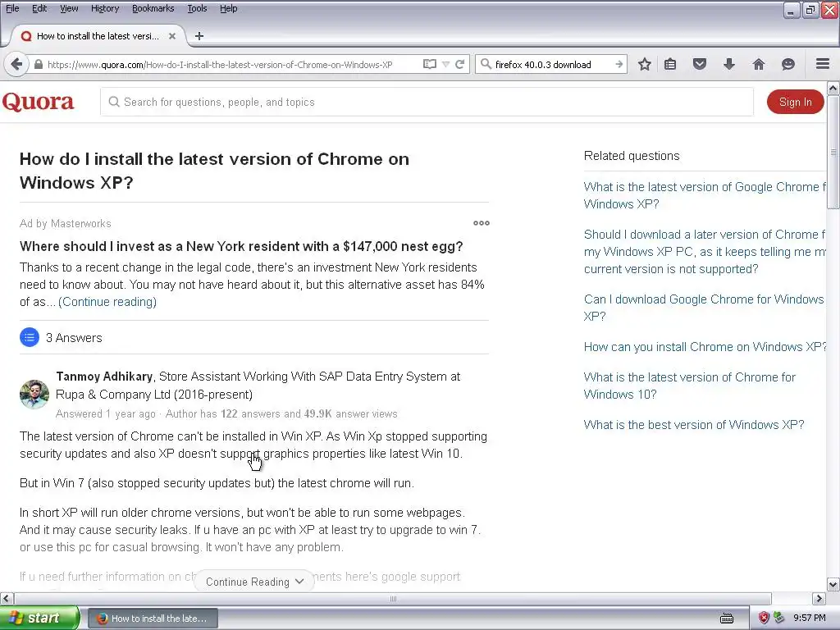
Task: Click red security shield tray icon
Action: point(764,618)
